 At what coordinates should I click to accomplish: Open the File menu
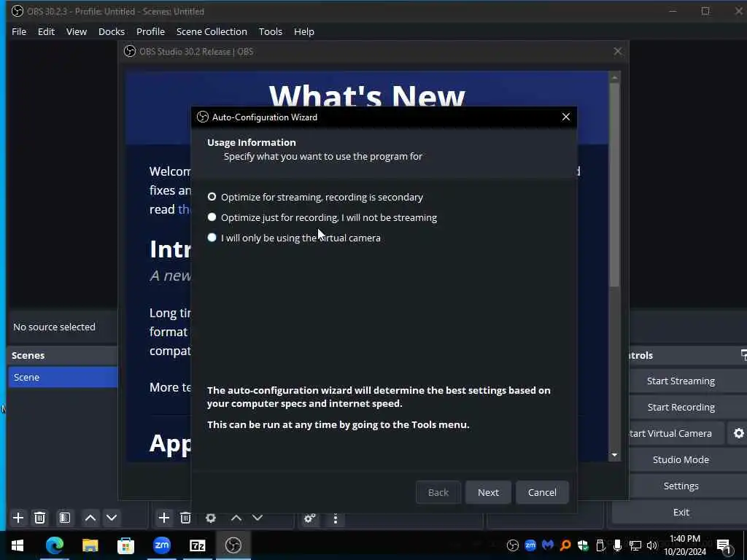pyautogui.click(x=19, y=31)
